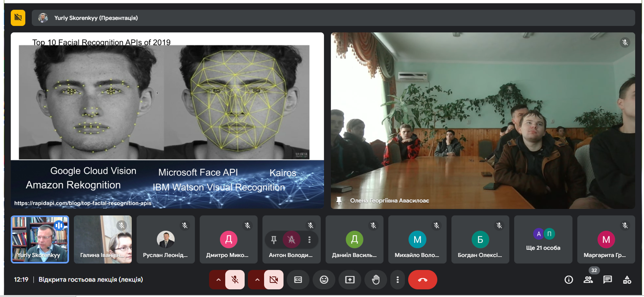Click the slide text "Kairos"

tap(283, 173)
